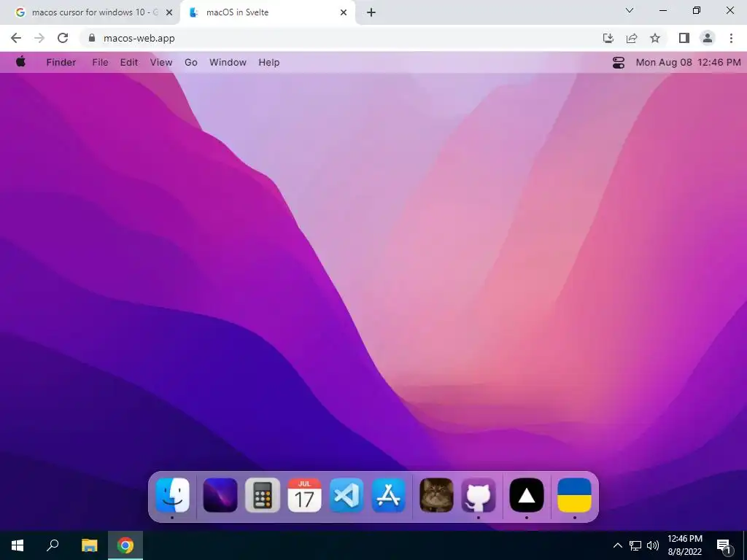Screen dimensions: 747x560
Task: Close the macOS in Svelte tab
Action: (x=344, y=12)
